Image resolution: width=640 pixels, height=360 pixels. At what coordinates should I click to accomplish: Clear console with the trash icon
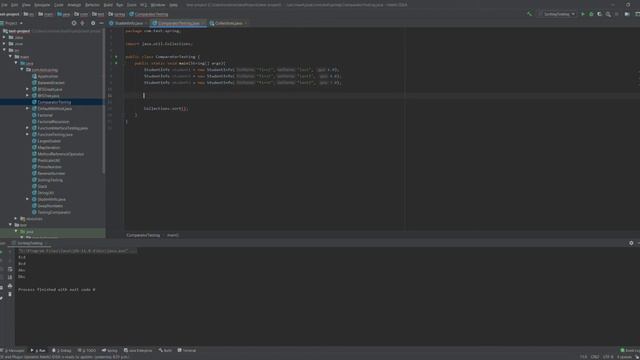10,294
